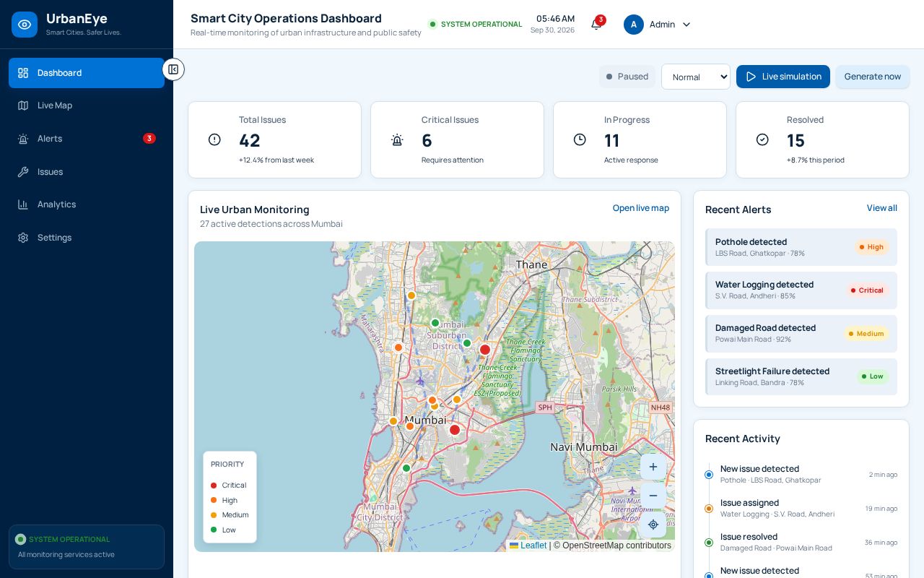The width and height of the screenshot is (924, 578).
Task: Collapse the sidebar with the panel toggle icon
Action: [x=173, y=69]
